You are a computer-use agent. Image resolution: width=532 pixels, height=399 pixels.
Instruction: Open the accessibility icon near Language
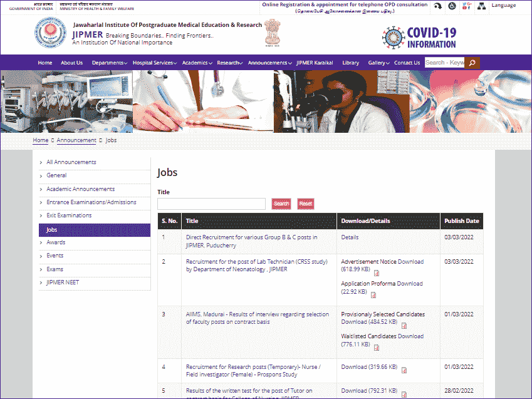click(x=452, y=6)
